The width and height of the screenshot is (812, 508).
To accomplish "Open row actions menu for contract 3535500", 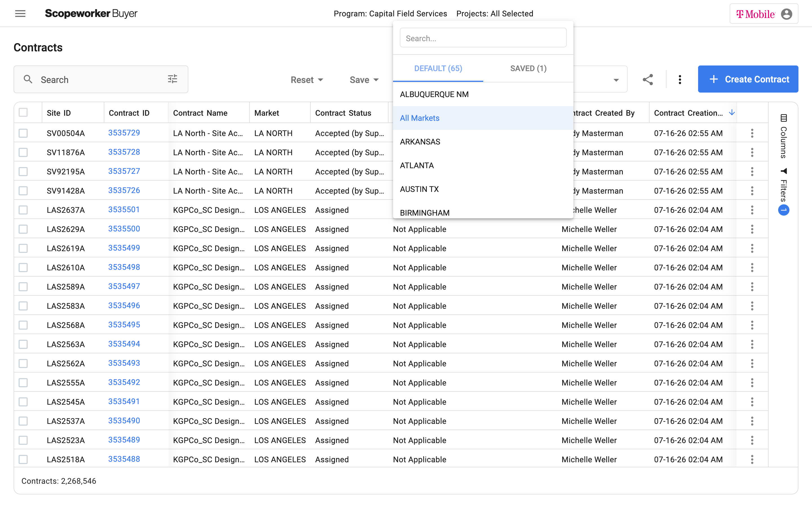I will (752, 229).
